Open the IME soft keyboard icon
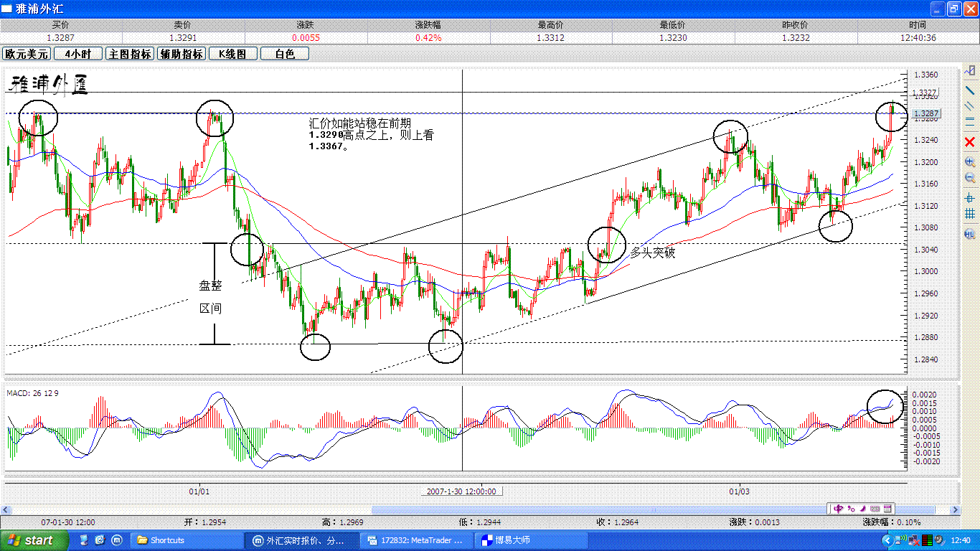The image size is (980, 551). coord(875,509)
